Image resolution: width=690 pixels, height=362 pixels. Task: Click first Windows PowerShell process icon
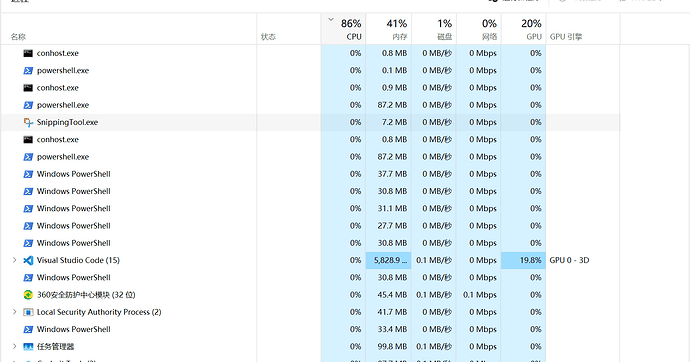pos(28,174)
